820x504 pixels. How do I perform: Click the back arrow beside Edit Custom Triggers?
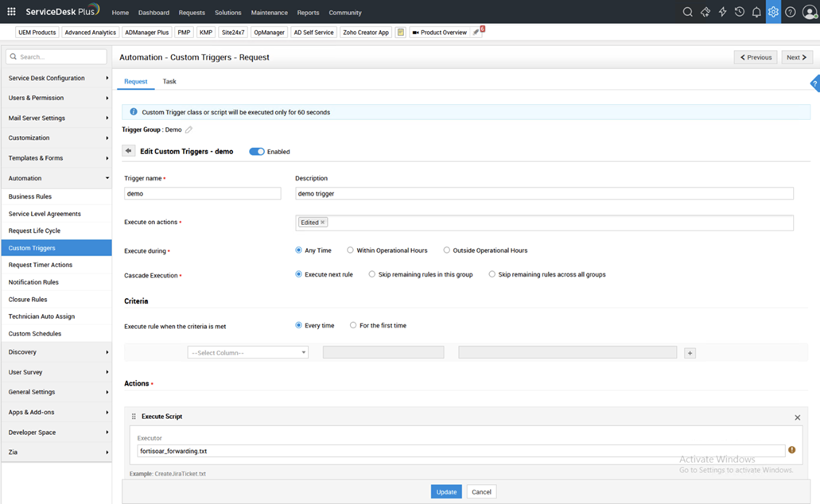tap(128, 151)
